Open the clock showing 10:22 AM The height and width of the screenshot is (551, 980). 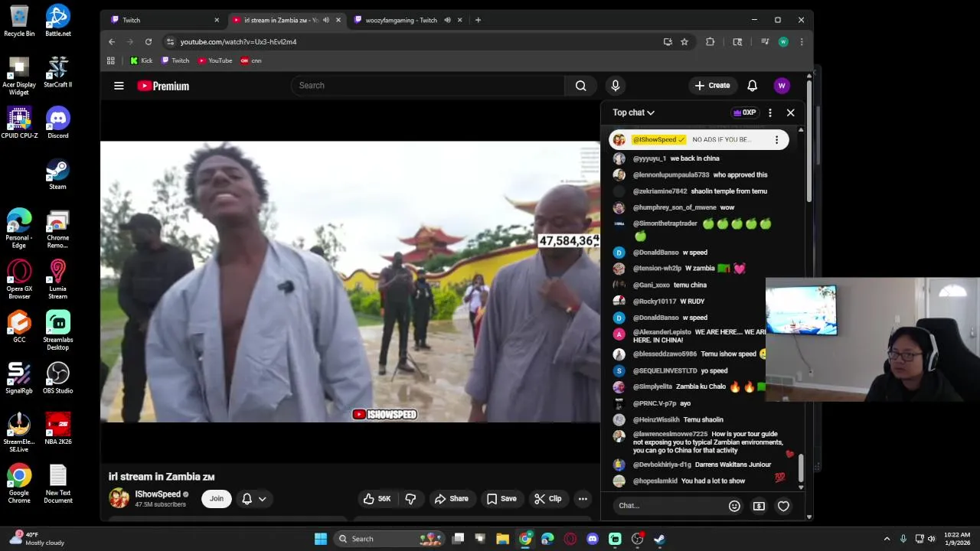click(x=957, y=539)
